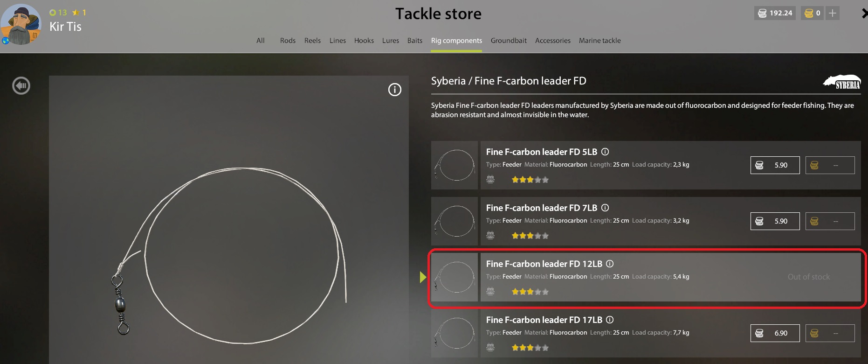Open info on the leader preview image
Image resolution: width=868 pixels, height=364 pixels.
394,90
